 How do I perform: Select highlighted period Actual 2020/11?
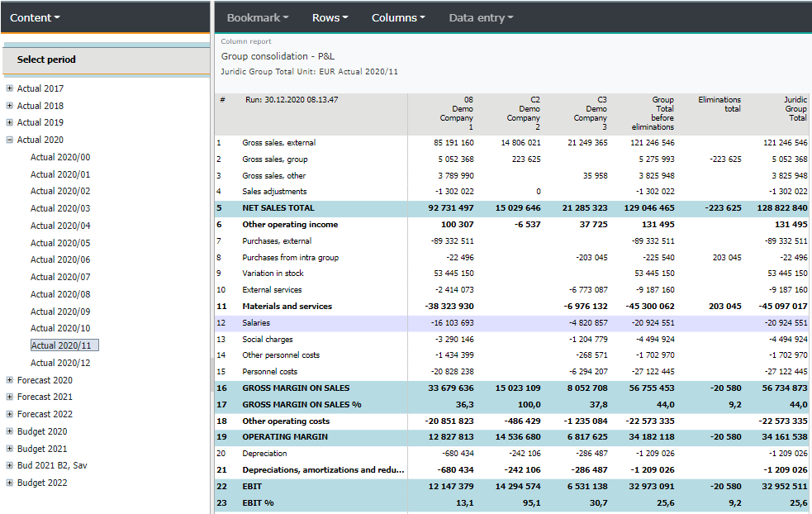click(64, 345)
